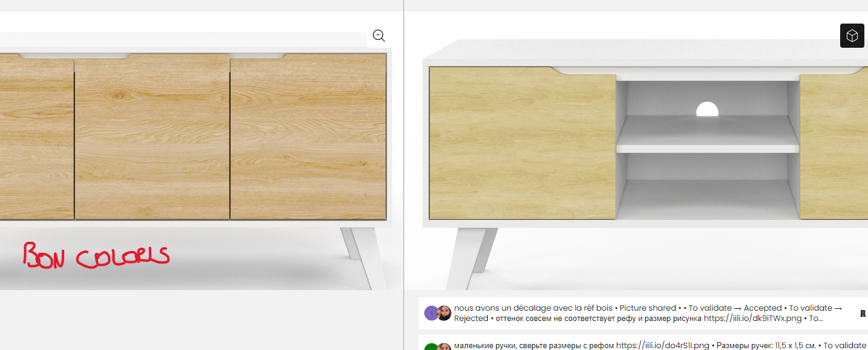This screenshot has height=350, width=868.
Task: Click the building icon on first comment
Action: [x=863, y=313]
